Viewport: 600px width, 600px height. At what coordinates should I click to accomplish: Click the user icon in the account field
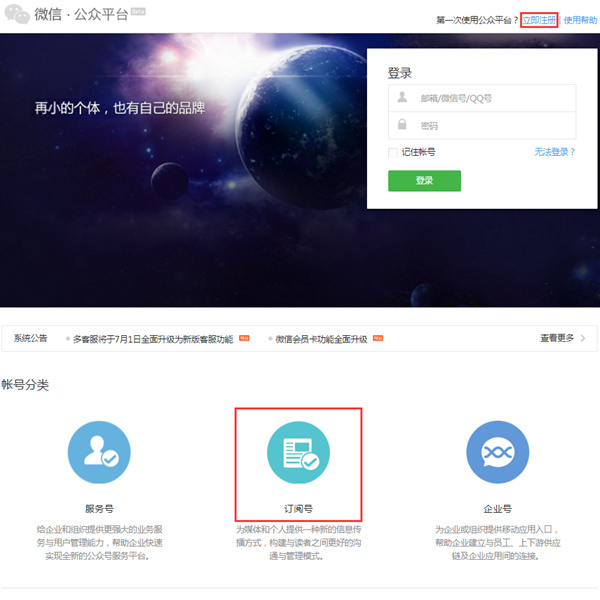pyautogui.click(x=402, y=97)
